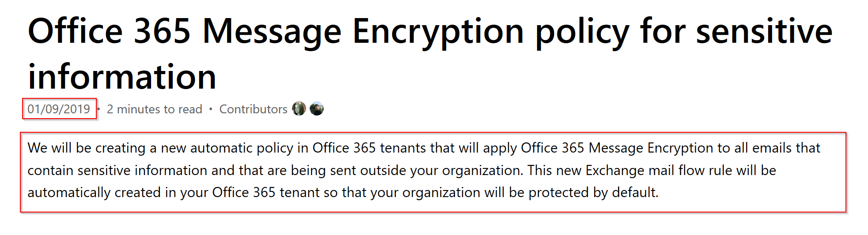Screen dimensions: 868x235
Task: Click the first contributor avatar
Action: (x=299, y=108)
